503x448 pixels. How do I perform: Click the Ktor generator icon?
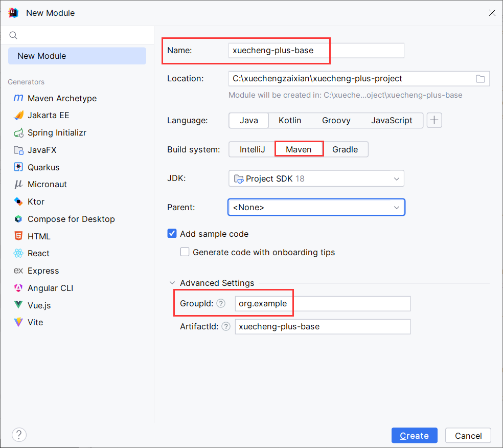tap(18, 201)
